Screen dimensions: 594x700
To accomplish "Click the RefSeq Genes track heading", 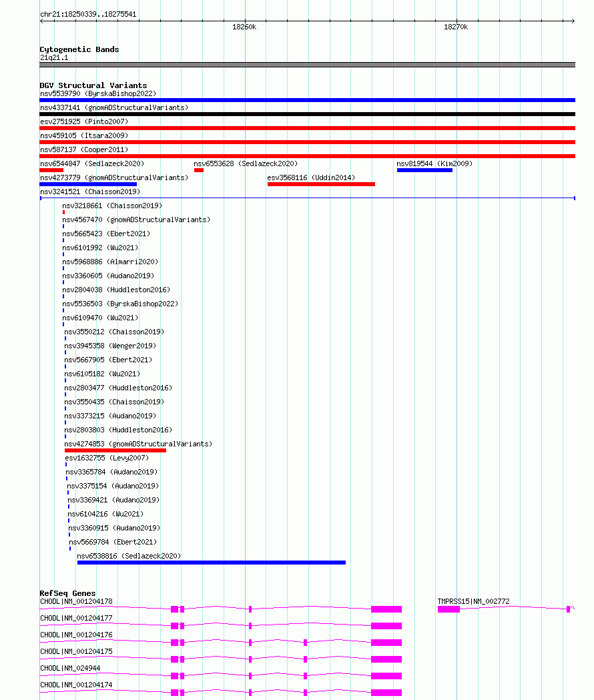I will pos(67,593).
